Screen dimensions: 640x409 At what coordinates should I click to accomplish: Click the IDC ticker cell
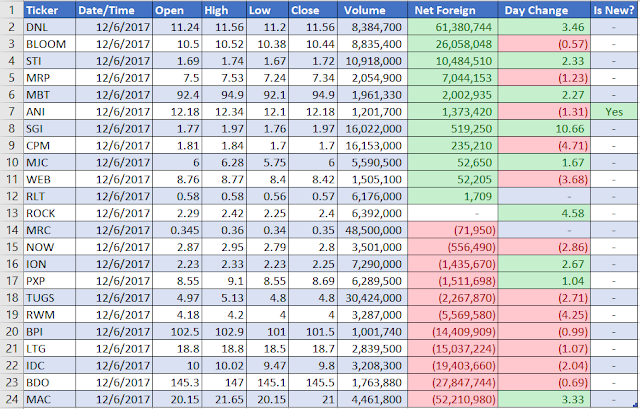[49, 366]
